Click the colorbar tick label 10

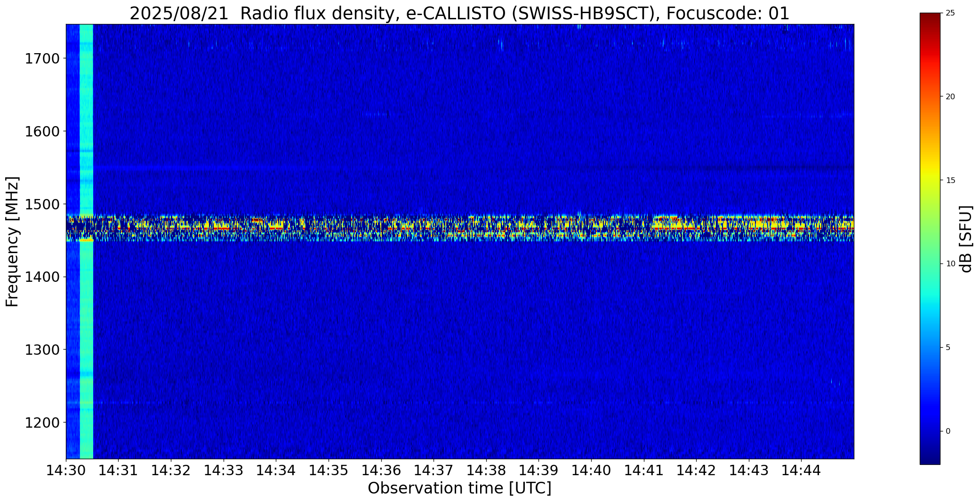pos(950,264)
